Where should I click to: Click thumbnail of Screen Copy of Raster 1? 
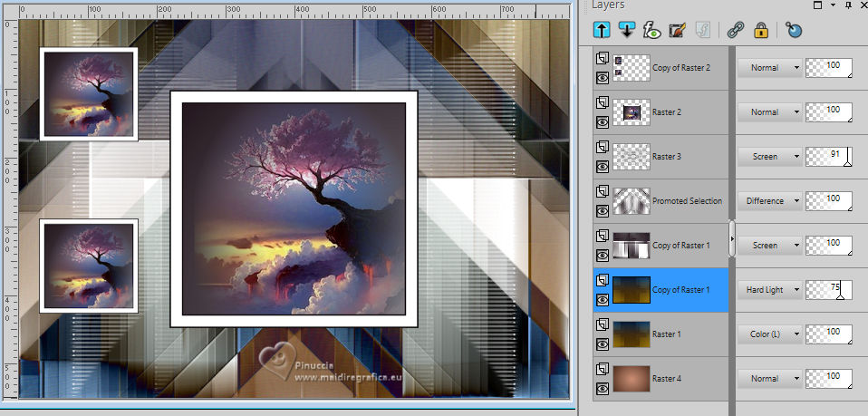tap(632, 246)
